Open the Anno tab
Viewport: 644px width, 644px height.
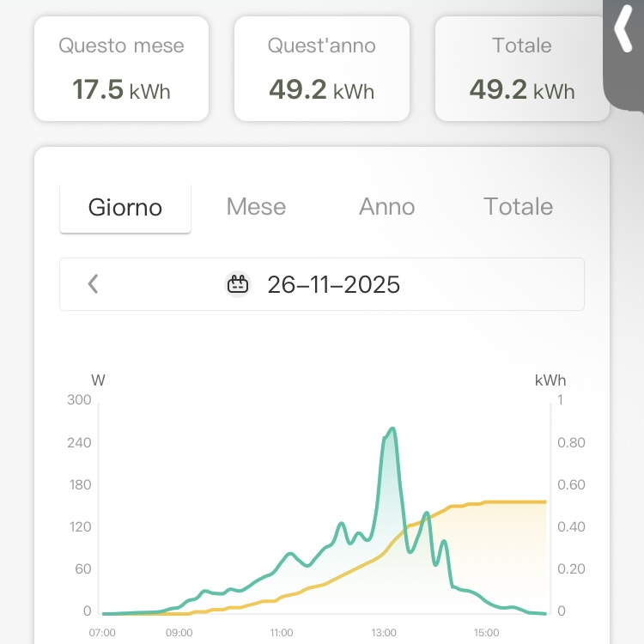(x=386, y=207)
